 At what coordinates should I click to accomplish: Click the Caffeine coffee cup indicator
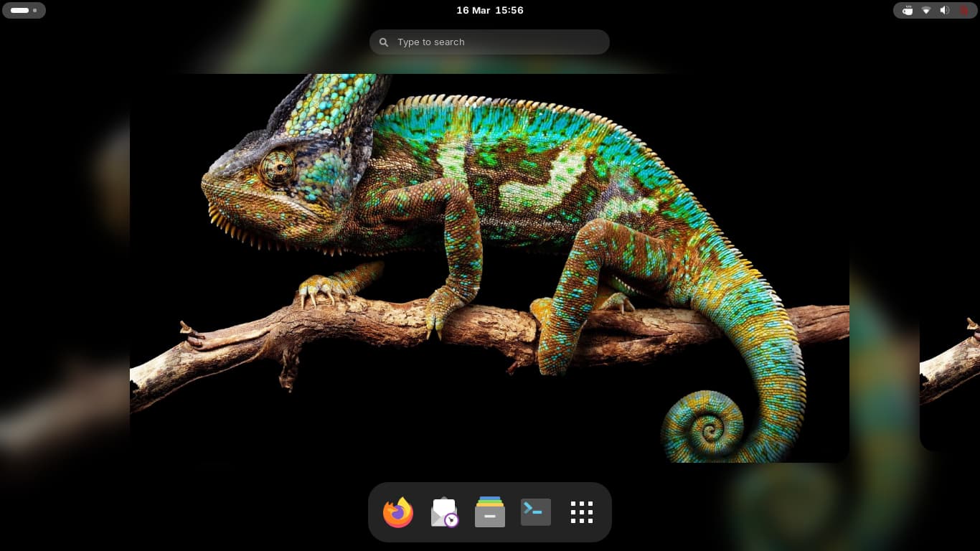click(x=908, y=10)
